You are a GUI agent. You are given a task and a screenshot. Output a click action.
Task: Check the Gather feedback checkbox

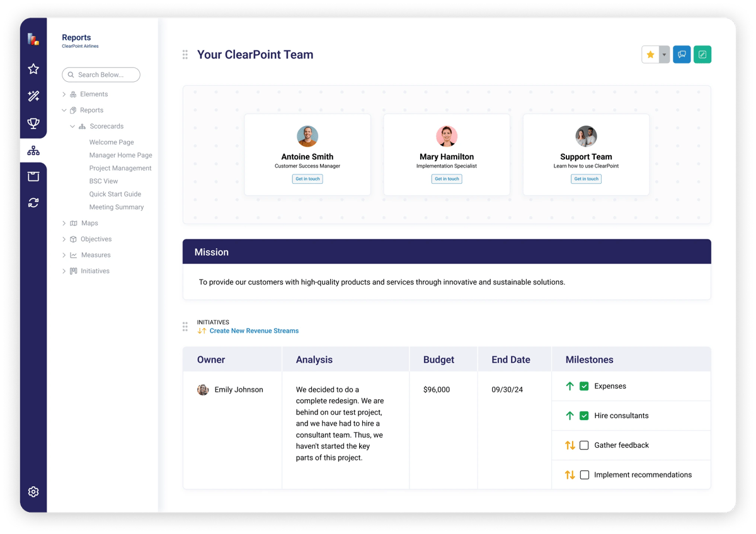point(584,445)
